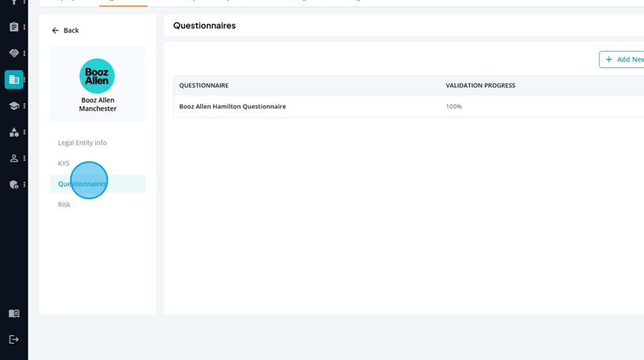Open Booz Allen Hamilton Questionnaire row
Image resolution: width=644 pixels, height=360 pixels.
point(409,107)
